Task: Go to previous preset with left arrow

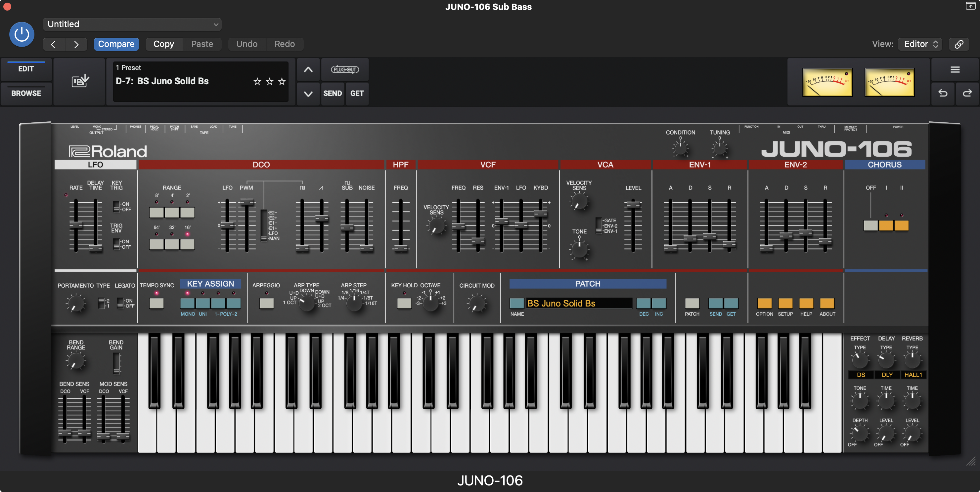Action: pyautogui.click(x=54, y=44)
